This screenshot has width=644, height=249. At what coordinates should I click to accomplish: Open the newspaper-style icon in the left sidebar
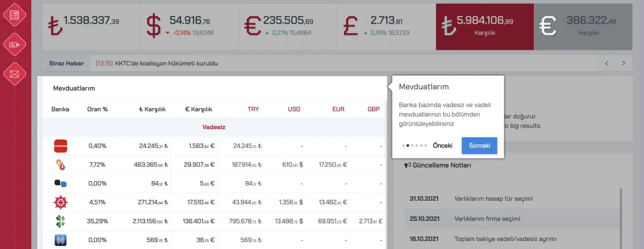pos(15,15)
